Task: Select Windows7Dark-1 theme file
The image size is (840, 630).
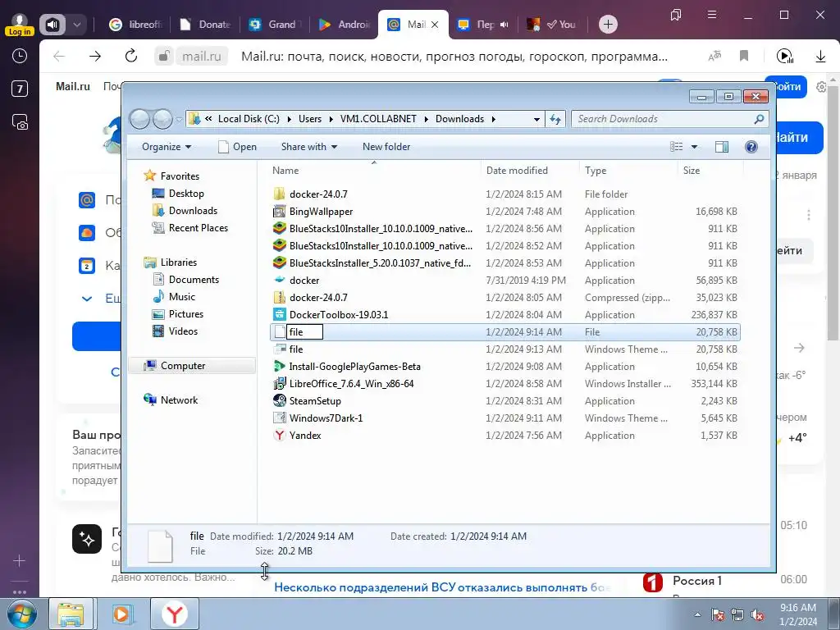Action: [x=504, y=418]
